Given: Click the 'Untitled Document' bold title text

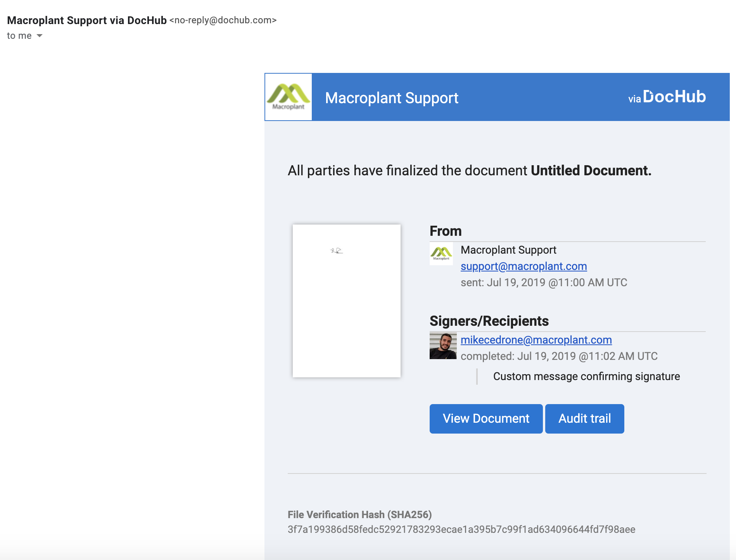Looking at the screenshot, I should [x=591, y=170].
